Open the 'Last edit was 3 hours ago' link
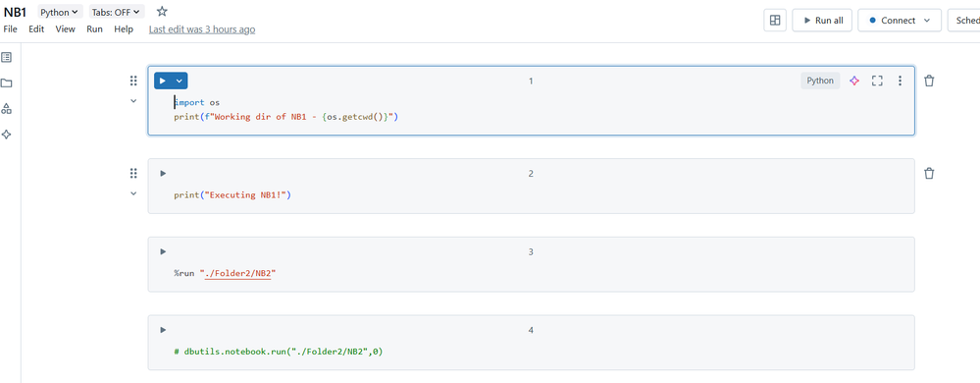 tap(202, 29)
